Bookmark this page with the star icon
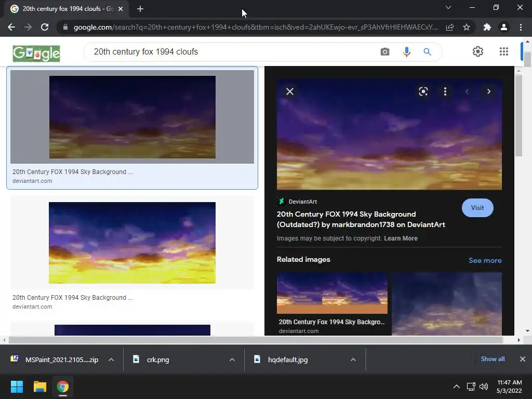532x399 pixels. pyautogui.click(x=467, y=27)
